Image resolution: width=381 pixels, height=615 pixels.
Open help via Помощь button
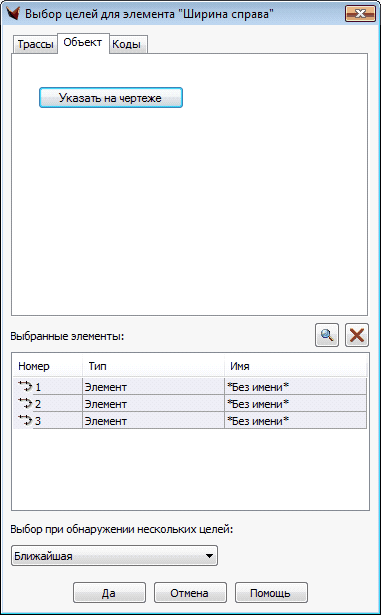tap(271, 593)
